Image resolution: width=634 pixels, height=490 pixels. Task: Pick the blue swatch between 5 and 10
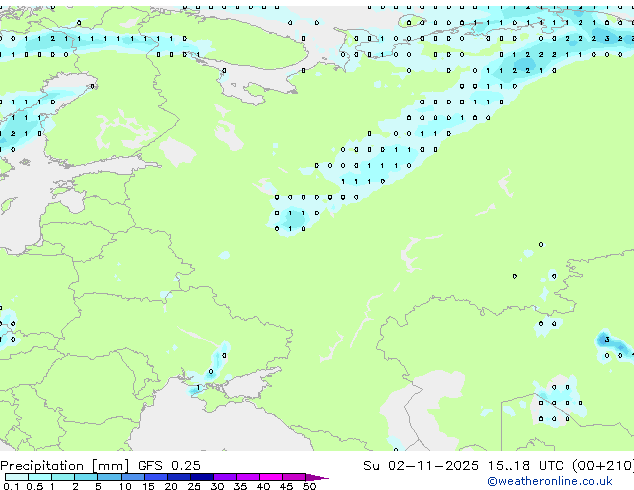click(109, 477)
